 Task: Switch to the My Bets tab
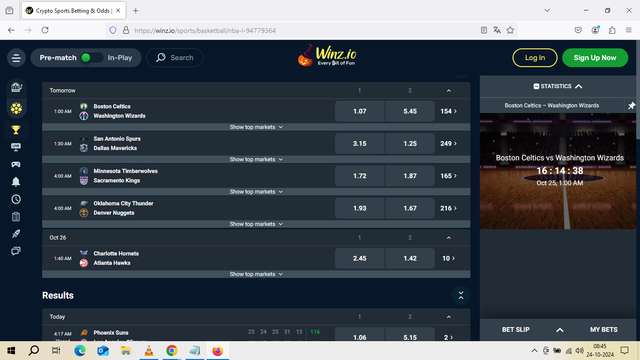coord(603,329)
